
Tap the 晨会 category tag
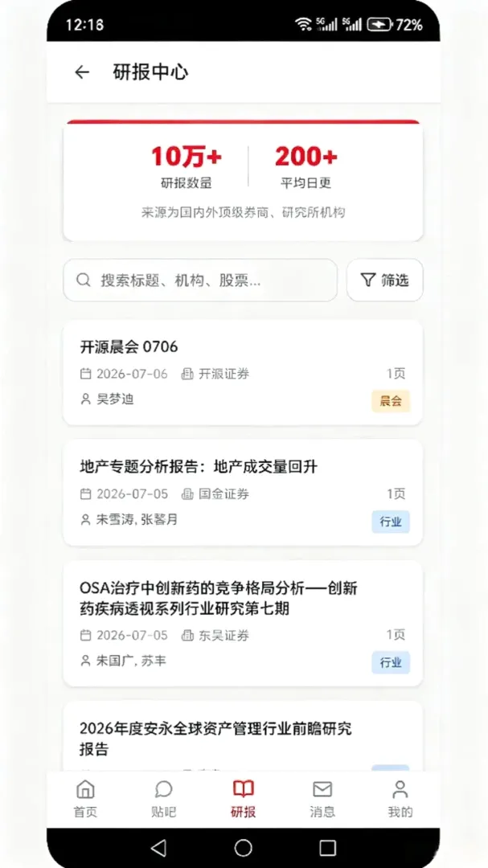tap(391, 401)
